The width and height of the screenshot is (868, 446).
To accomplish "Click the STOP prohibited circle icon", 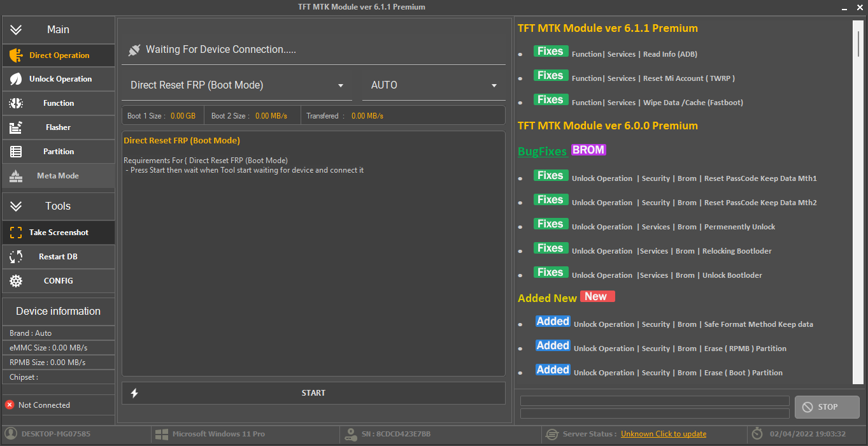I will (x=808, y=407).
